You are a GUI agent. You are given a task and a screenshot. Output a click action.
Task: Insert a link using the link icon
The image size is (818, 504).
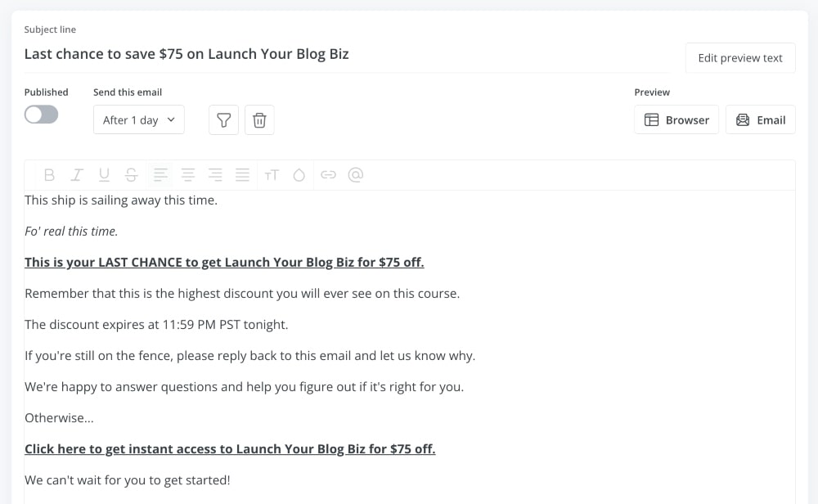329,174
